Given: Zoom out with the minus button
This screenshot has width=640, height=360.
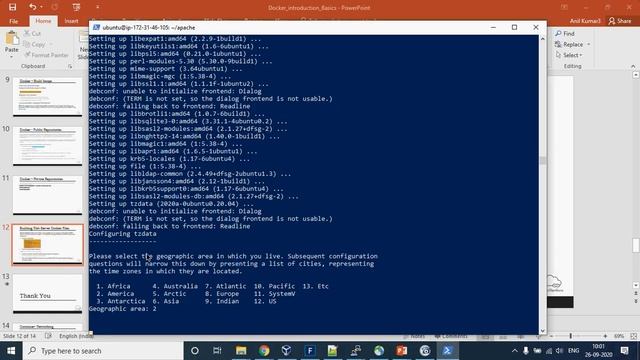Looking at the screenshot, I should [551, 336].
